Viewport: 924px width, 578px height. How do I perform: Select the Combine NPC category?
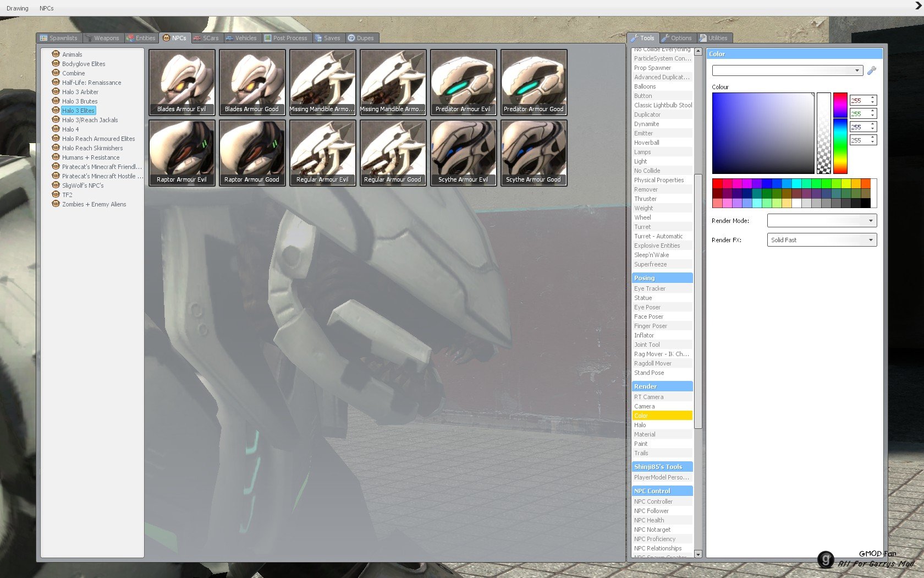[73, 73]
